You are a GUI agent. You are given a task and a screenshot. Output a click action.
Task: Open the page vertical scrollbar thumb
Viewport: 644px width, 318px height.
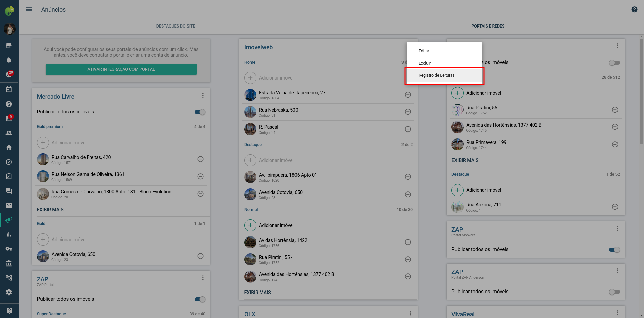pos(641,91)
